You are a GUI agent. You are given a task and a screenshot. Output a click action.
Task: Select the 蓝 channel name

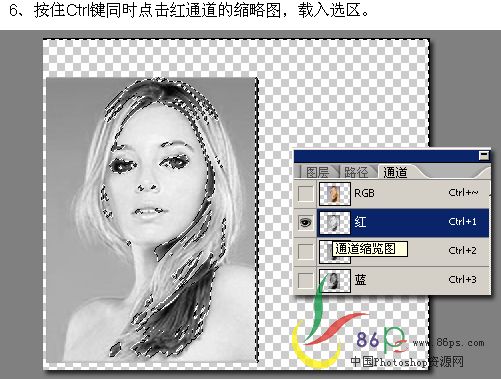360,280
